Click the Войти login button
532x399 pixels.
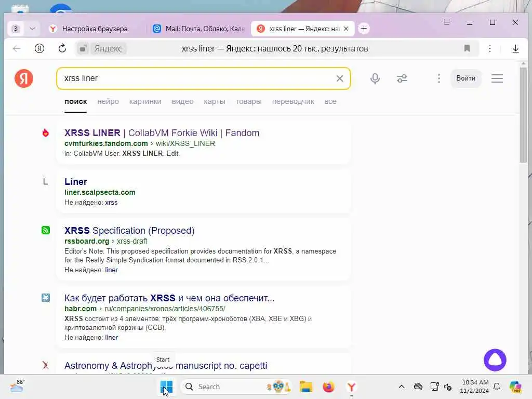click(x=465, y=78)
